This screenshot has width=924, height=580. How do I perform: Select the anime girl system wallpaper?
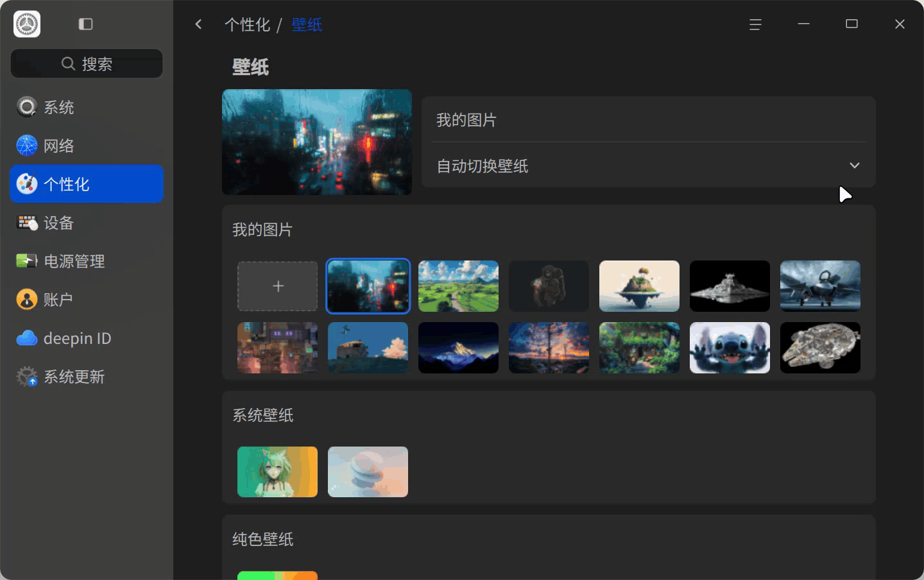pos(277,472)
